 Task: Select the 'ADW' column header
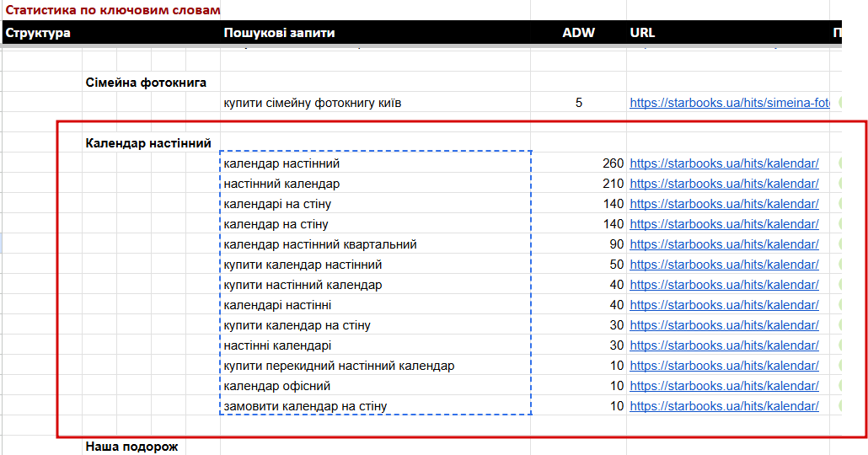coord(578,33)
